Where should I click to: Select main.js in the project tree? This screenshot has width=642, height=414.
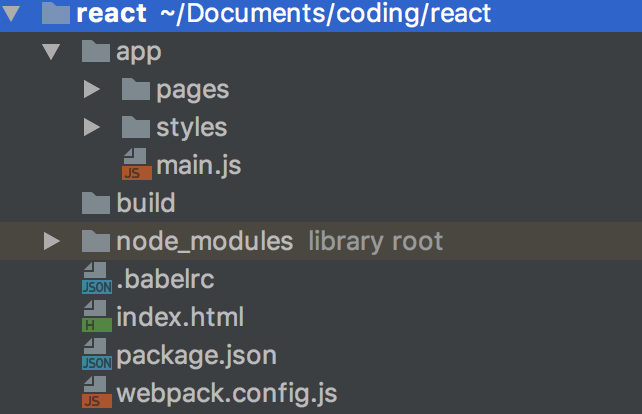198,165
